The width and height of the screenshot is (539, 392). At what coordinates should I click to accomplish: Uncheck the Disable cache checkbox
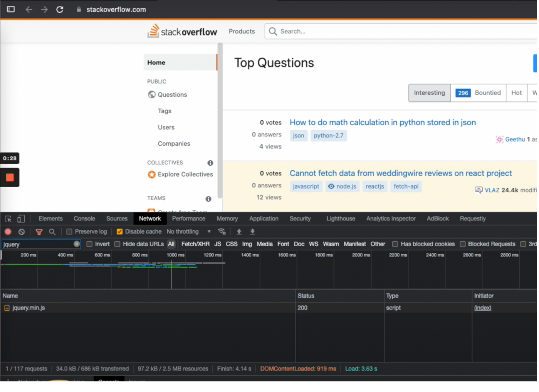[120, 232]
